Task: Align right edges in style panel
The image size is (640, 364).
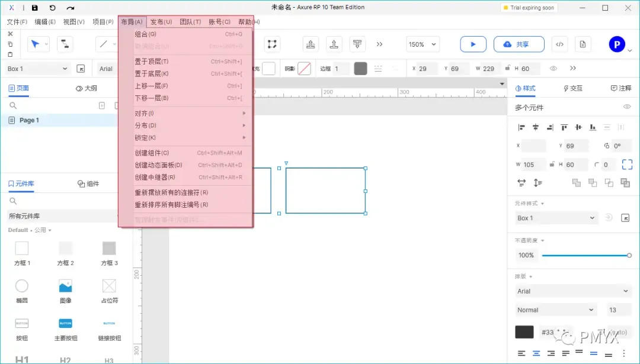Action: 550,128
